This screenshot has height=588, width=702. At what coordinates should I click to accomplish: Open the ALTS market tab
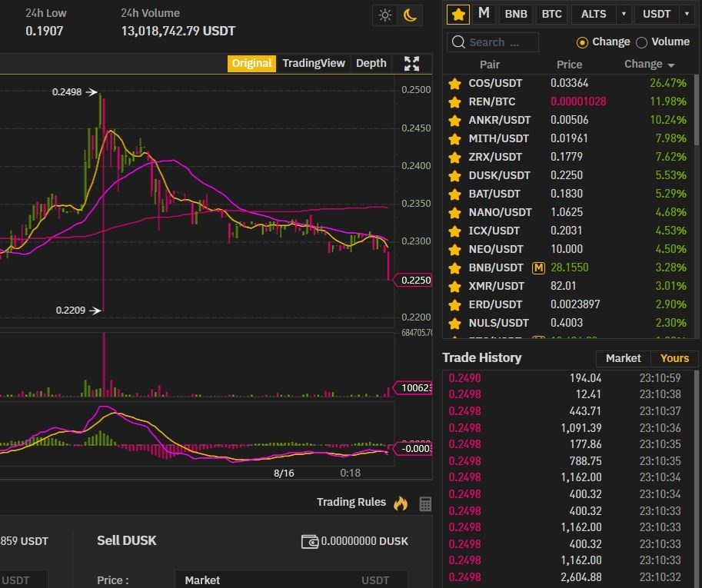click(x=594, y=14)
